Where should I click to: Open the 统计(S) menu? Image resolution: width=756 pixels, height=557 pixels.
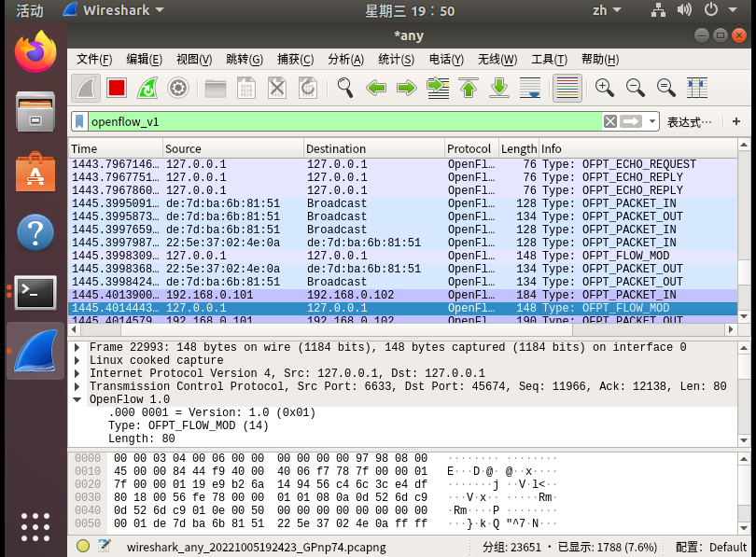(x=396, y=60)
